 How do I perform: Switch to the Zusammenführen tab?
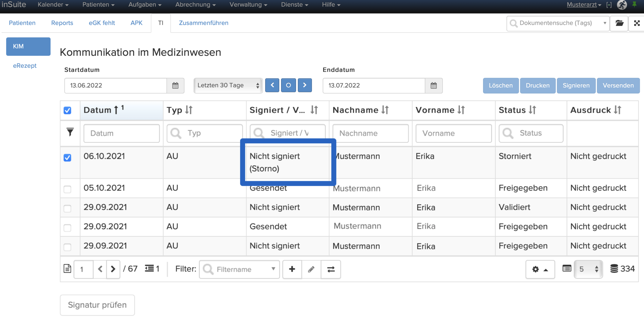pyautogui.click(x=204, y=23)
